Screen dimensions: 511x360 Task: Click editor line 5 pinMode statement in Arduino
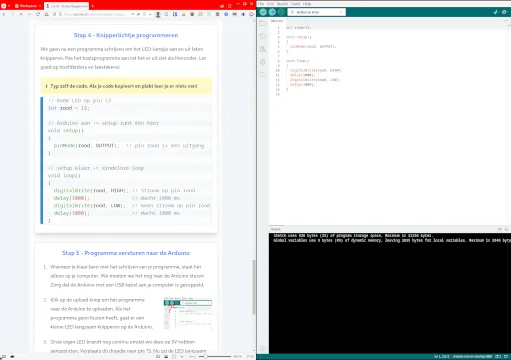click(313, 47)
